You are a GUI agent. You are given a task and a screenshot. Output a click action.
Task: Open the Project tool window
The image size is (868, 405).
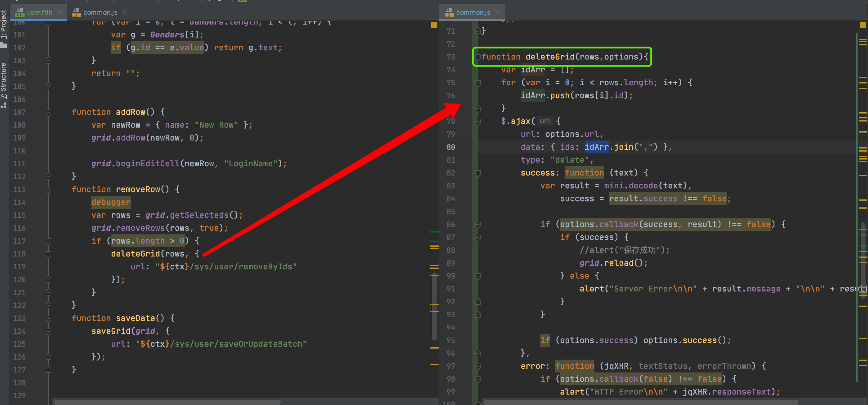tap(4, 29)
